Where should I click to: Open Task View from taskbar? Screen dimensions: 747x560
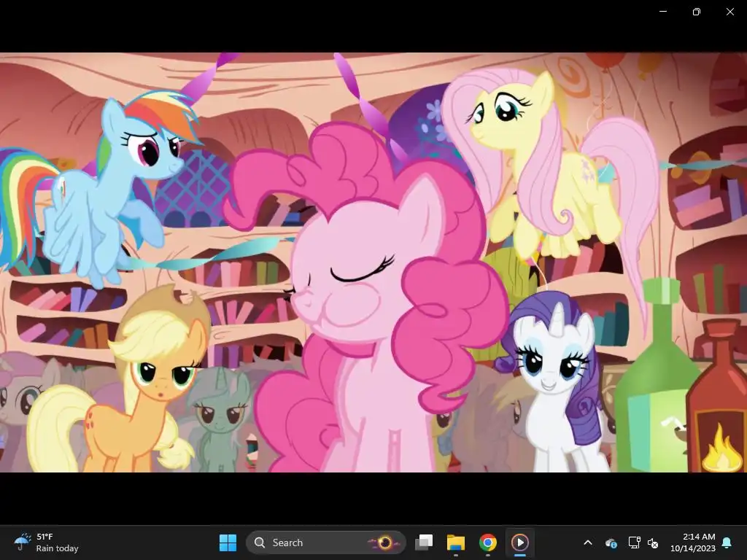tap(424, 542)
